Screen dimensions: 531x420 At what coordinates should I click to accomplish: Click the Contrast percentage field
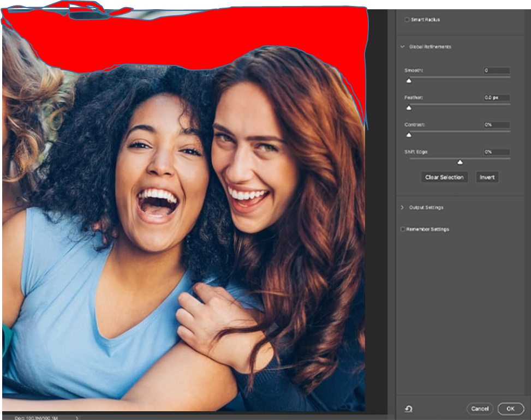(497, 125)
